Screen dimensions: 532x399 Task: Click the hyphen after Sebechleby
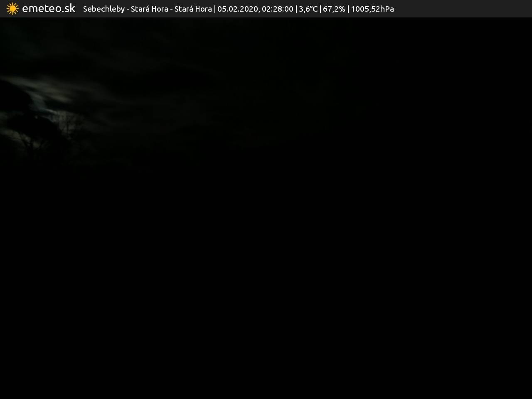(x=128, y=9)
